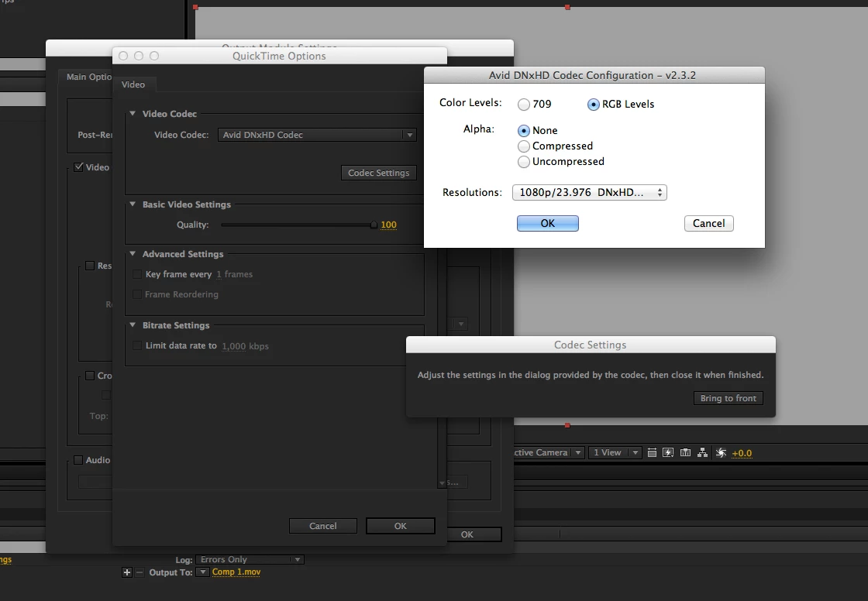Enable the Resize checkbox
Image resolution: width=868 pixels, height=601 pixels.
(x=90, y=266)
